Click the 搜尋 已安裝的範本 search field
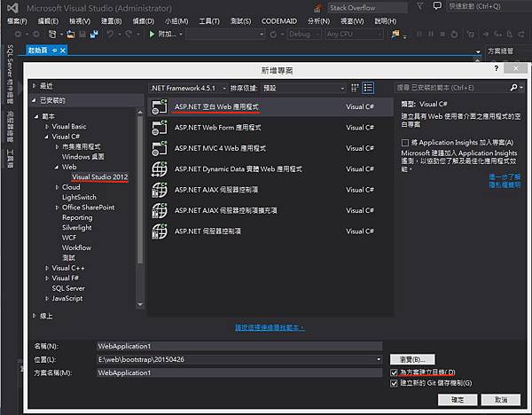This screenshot has width=532, height=415. pyautogui.click(x=452, y=88)
